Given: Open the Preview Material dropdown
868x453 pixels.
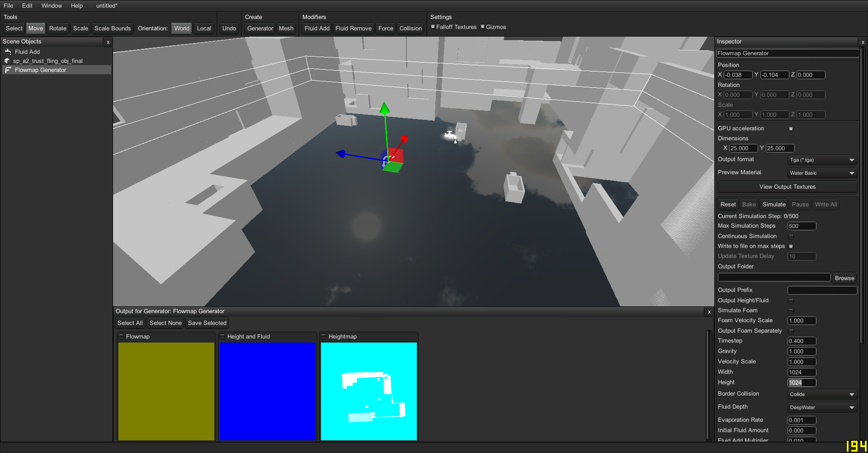Looking at the screenshot, I should pyautogui.click(x=822, y=173).
